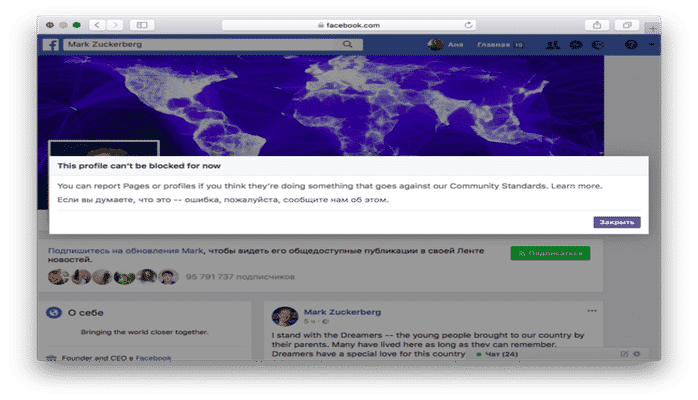Expand the account dropdown arrow
Image resolution: width=698 pixels, height=400 pixels.
click(651, 44)
